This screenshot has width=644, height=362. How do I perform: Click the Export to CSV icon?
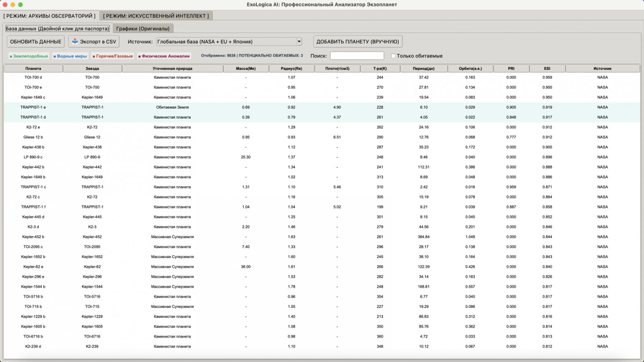(x=75, y=41)
